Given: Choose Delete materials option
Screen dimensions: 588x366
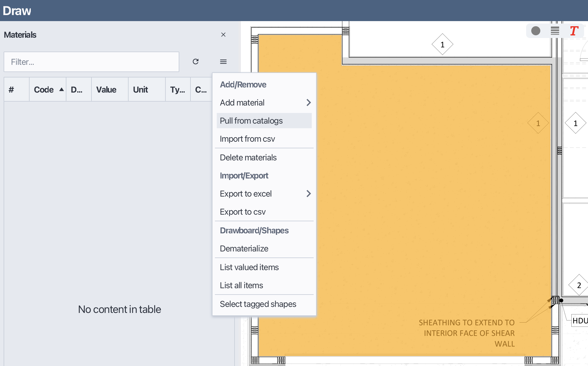Looking at the screenshot, I should 248,157.
